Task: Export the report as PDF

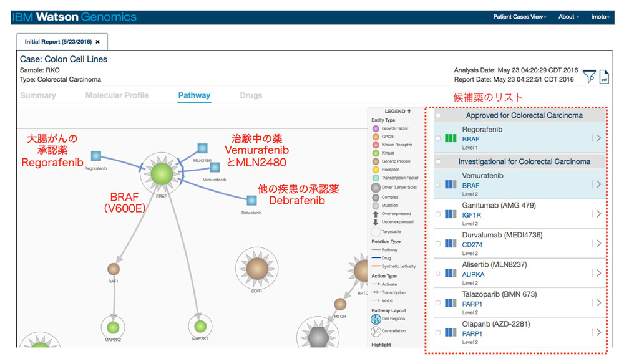Action: coord(604,76)
